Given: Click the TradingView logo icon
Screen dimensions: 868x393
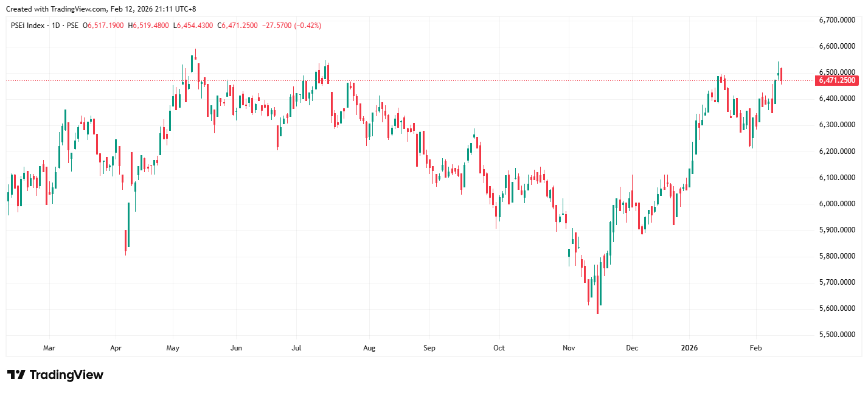Looking at the screenshot, I should click(x=16, y=375).
